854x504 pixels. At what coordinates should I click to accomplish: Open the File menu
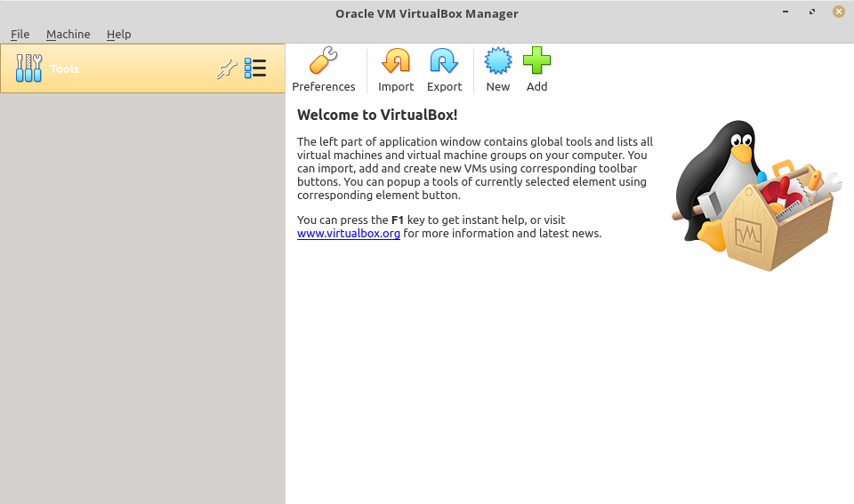(20, 35)
